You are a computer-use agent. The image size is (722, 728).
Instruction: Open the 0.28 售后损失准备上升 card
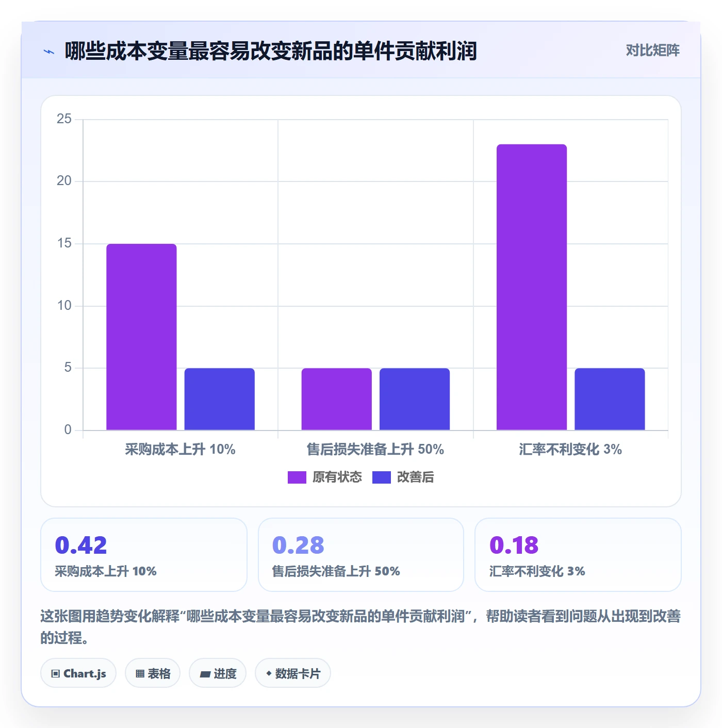pyautogui.click(x=361, y=555)
